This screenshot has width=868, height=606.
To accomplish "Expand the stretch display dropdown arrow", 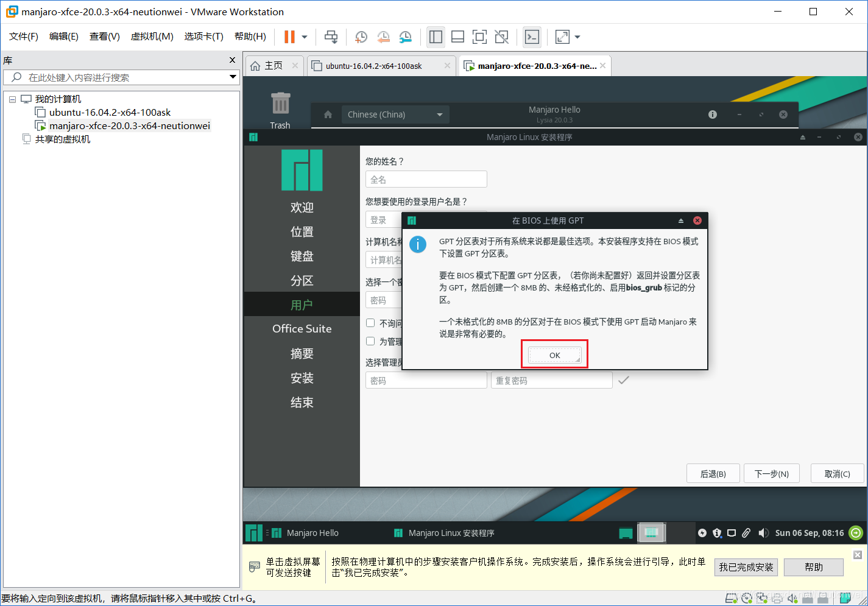I will (577, 37).
